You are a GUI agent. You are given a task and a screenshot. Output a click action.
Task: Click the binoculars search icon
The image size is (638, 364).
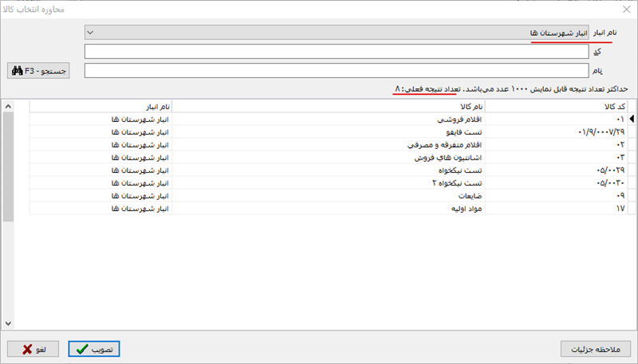click(16, 71)
